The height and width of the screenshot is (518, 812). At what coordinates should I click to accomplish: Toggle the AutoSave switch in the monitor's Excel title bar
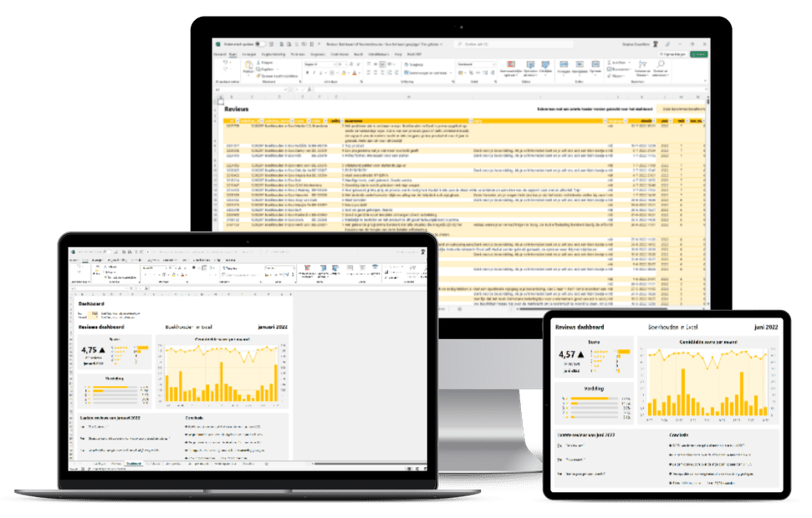point(260,43)
